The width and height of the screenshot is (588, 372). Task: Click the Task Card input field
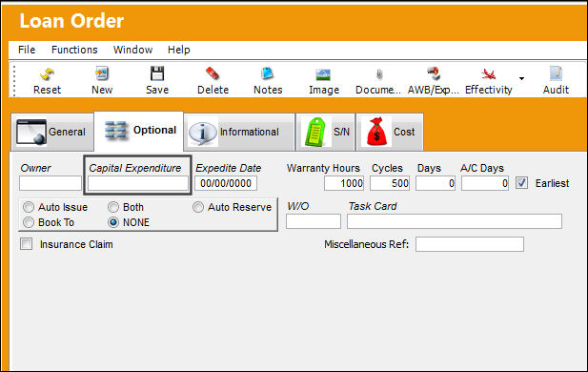[x=455, y=221]
